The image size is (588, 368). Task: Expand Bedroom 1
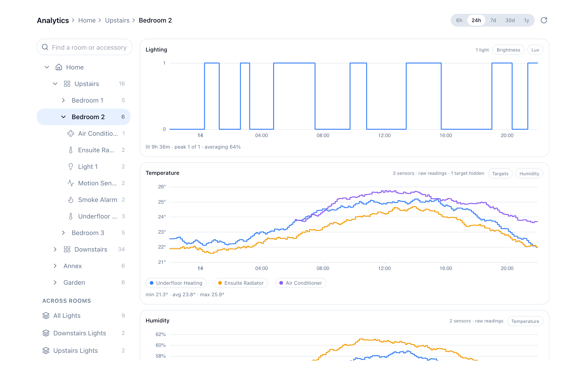63,100
